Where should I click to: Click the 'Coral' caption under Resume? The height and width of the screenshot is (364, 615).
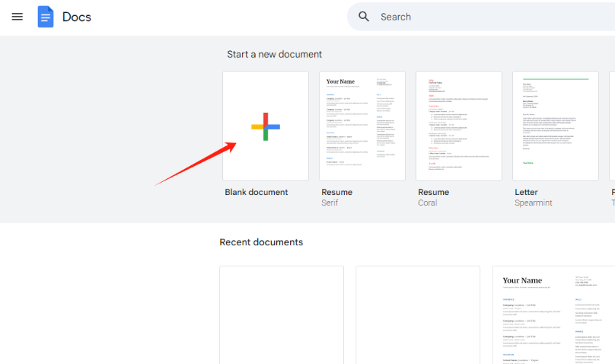coord(428,203)
